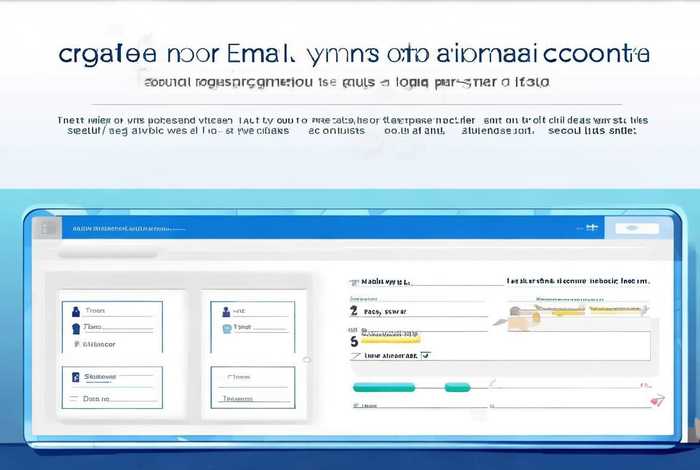The height and width of the screenshot is (470, 700).
Task: Click the dark blue icon beside "Tlamo"
Action: pyautogui.click(x=75, y=327)
